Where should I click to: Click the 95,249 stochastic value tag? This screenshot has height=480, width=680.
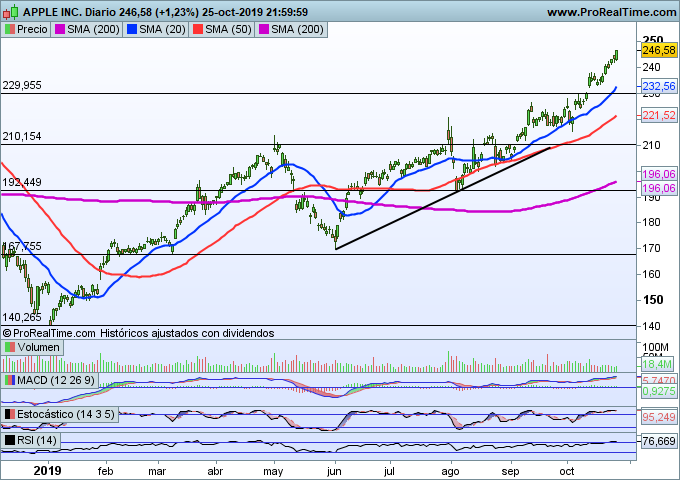point(659,417)
